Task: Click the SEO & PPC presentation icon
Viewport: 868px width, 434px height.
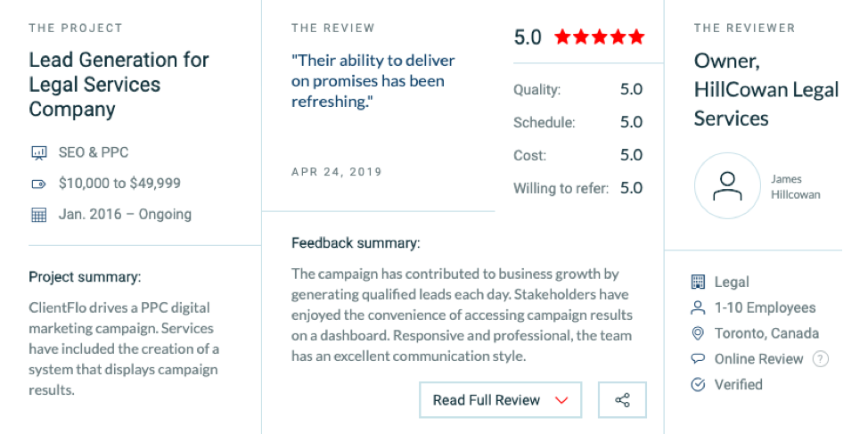Action: (38, 152)
